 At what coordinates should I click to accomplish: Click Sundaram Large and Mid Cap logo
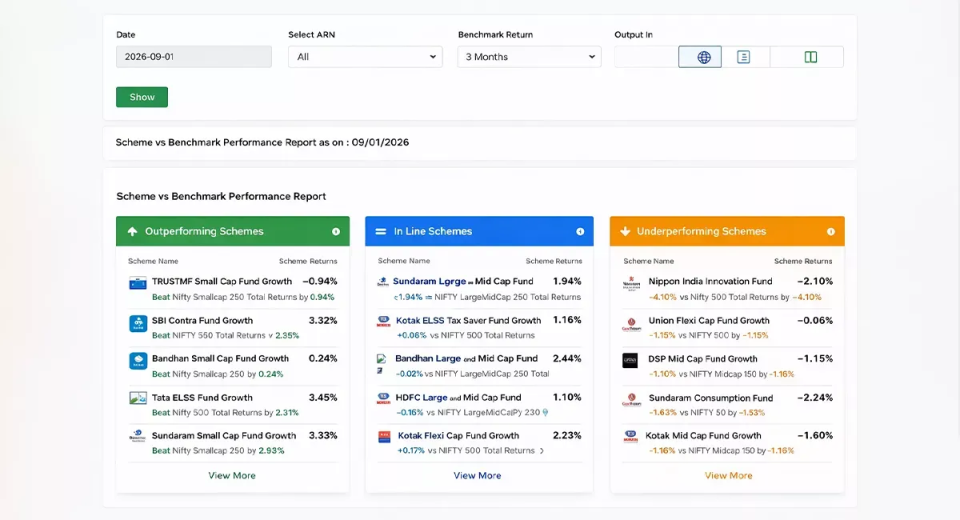[x=383, y=282]
